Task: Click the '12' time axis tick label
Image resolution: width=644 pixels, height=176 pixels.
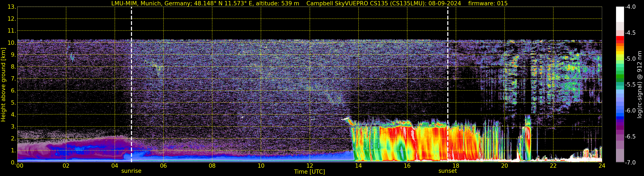Action: tap(310, 166)
